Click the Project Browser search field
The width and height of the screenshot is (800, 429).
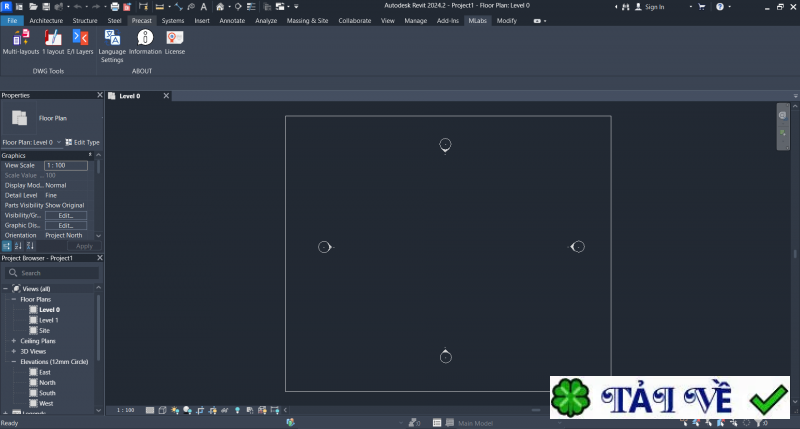point(52,272)
